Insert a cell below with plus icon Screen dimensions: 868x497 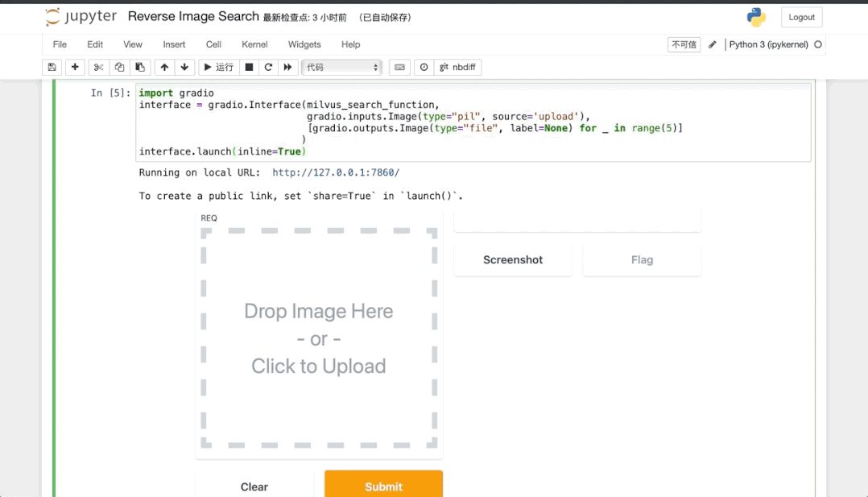(x=75, y=68)
